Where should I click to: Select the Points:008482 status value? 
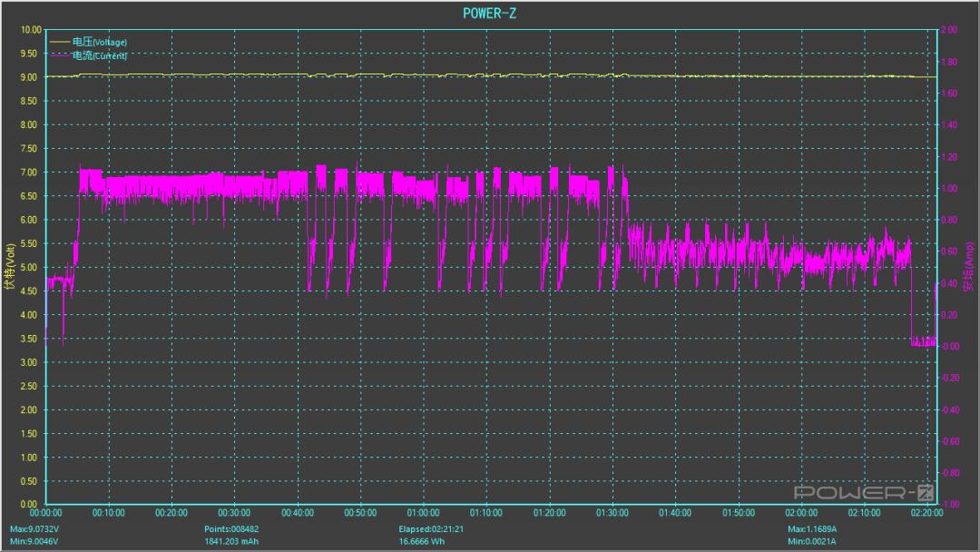[x=231, y=529]
